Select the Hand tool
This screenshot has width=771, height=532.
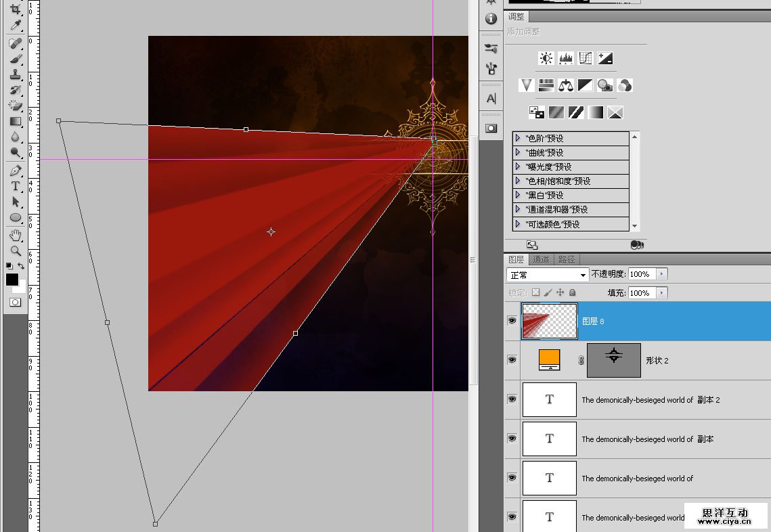tap(15, 236)
